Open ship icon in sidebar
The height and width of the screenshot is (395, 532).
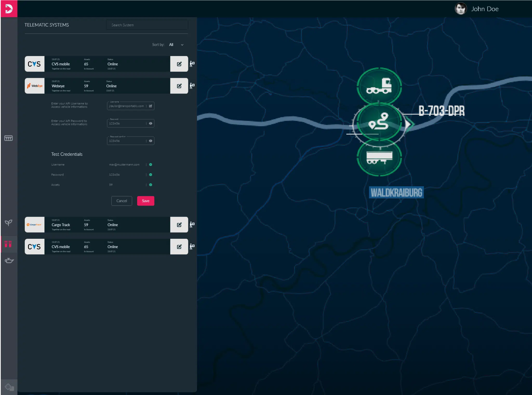point(9,261)
